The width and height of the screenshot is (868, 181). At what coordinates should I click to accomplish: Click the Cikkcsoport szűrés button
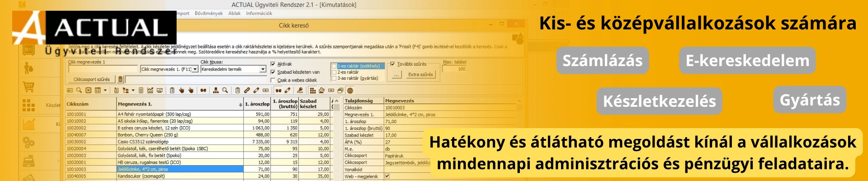(92, 79)
